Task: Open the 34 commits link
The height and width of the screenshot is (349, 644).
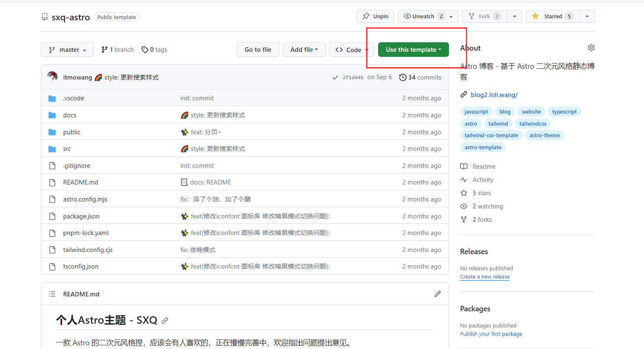Action: coord(420,78)
